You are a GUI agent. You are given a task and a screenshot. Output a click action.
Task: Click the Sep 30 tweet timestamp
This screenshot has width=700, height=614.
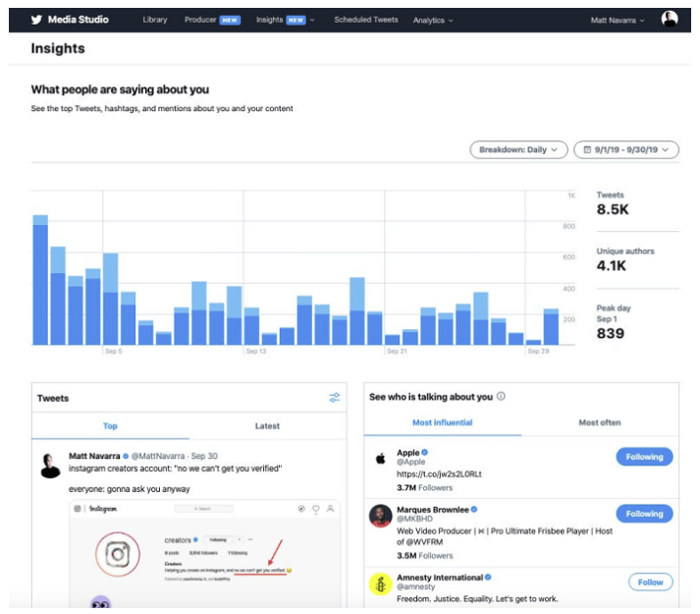pyautogui.click(x=204, y=456)
